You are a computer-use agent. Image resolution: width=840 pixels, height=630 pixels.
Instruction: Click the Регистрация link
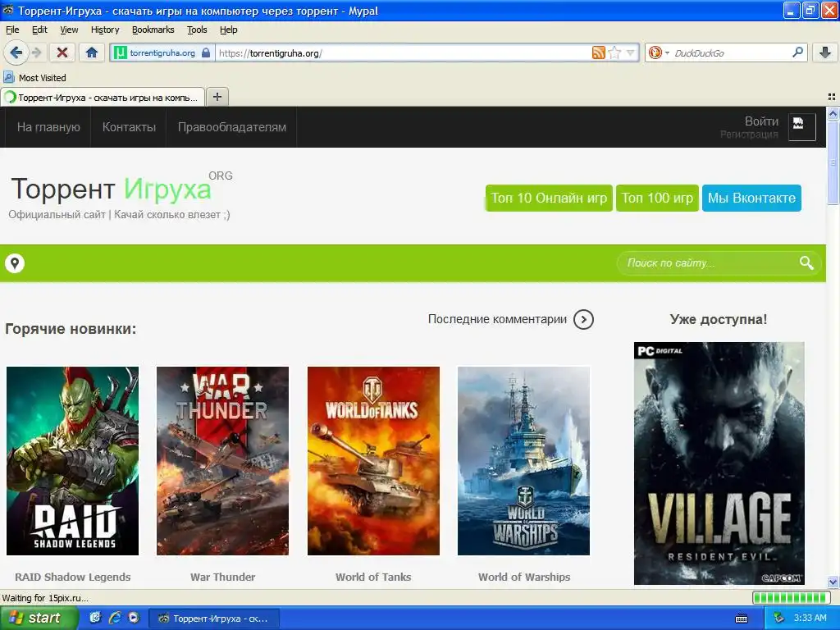click(749, 134)
